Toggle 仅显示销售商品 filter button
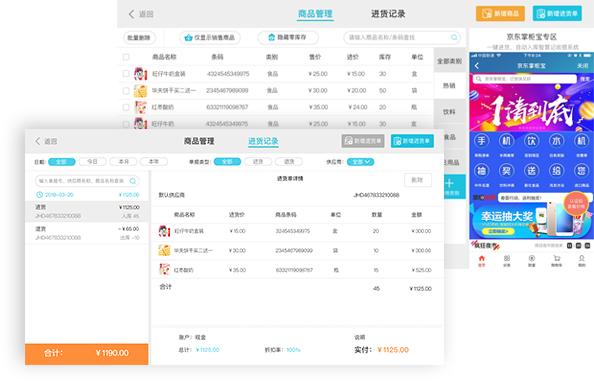Screen dimensions: 594x383 click(x=210, y=38)
